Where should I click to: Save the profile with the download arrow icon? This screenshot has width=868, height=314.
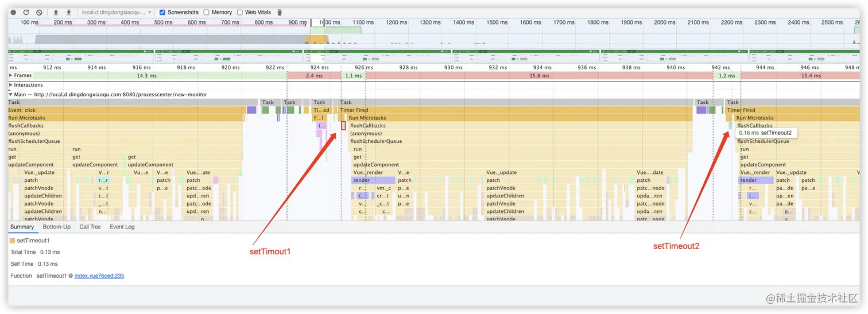point(69,12)
